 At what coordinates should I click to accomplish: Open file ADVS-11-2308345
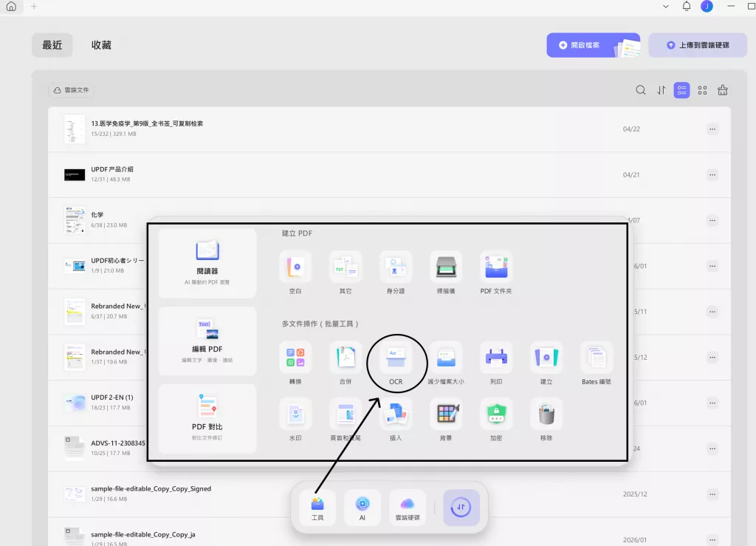(118, 443)
